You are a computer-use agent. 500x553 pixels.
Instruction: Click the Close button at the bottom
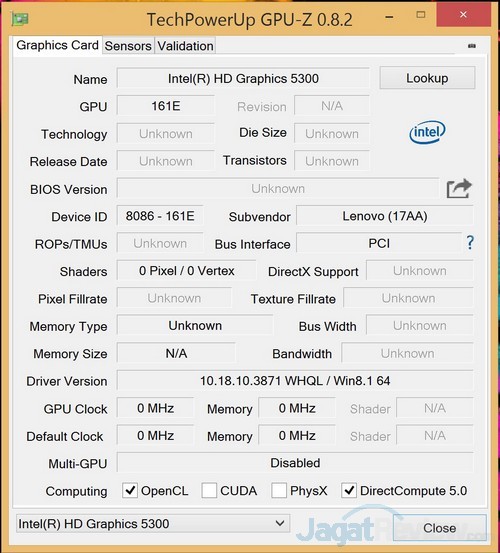(439, 528)
